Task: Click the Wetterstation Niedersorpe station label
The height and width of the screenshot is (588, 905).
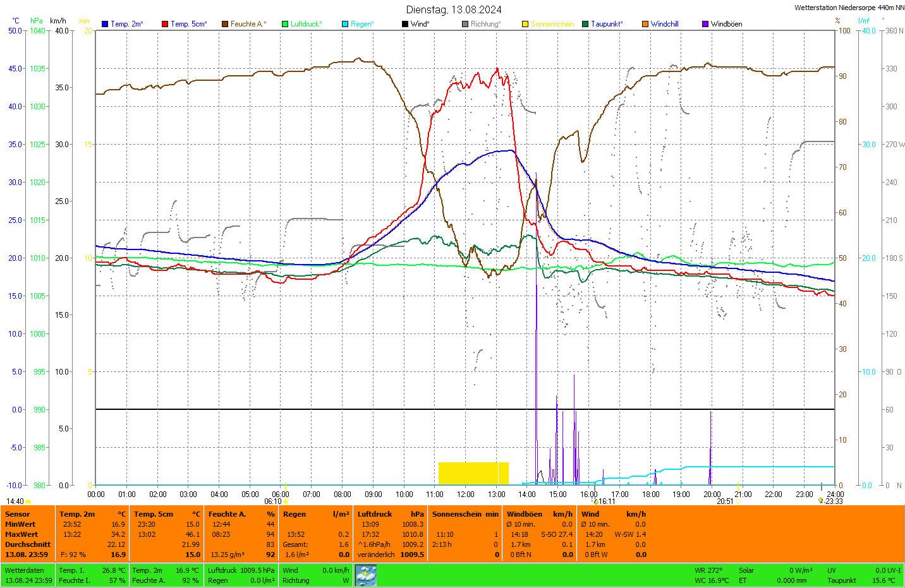Action: (849, 8)
